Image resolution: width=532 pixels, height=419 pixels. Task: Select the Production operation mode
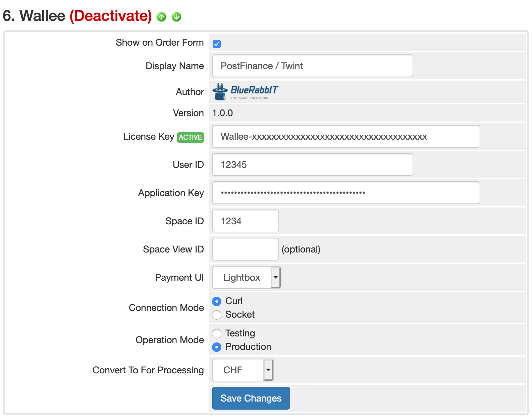pyautogui.click(x=217, y=347)
